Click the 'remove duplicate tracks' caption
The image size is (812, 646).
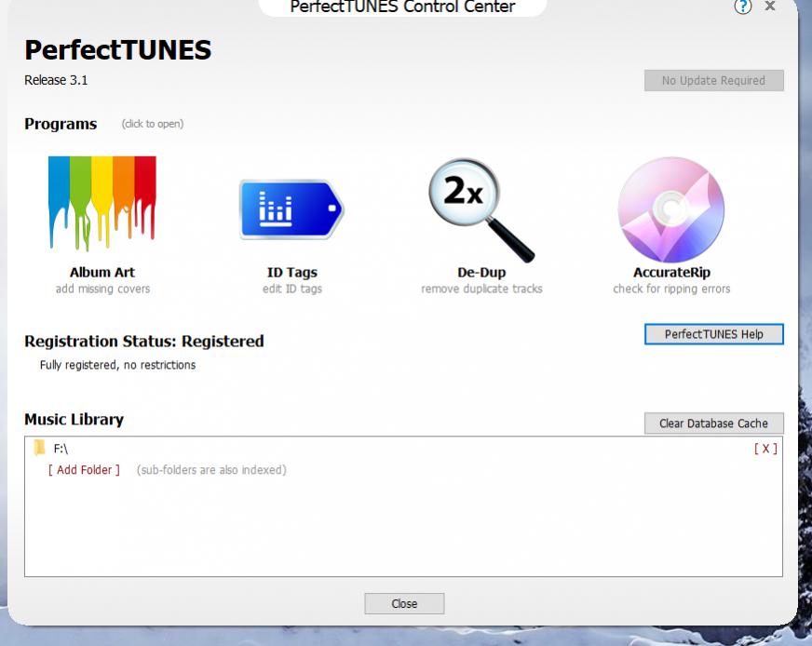[x=481, y=289]
